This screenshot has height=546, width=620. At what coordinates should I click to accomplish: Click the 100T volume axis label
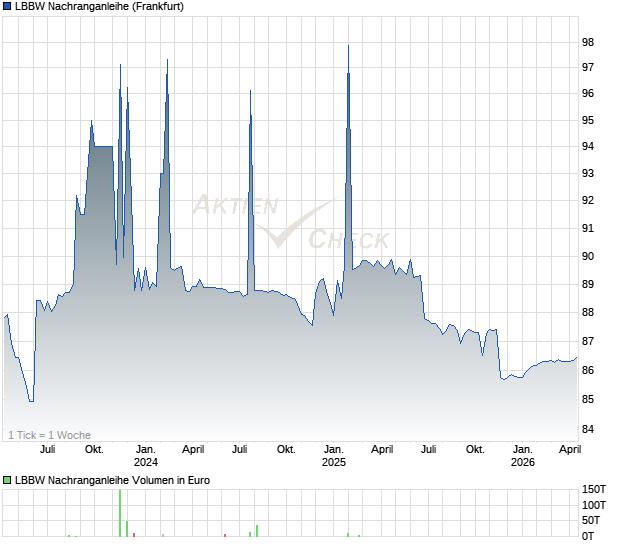click(594, 505)
